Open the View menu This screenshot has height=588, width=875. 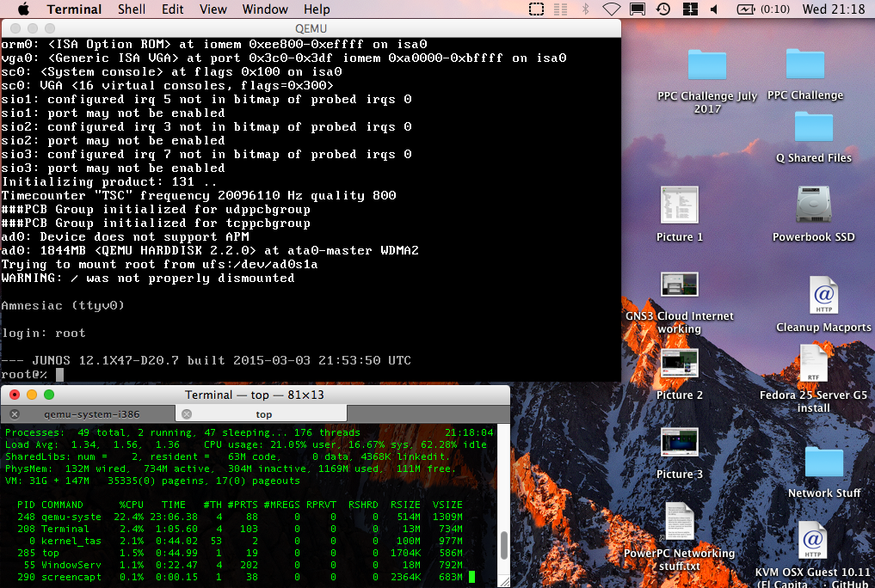(213, 9)
